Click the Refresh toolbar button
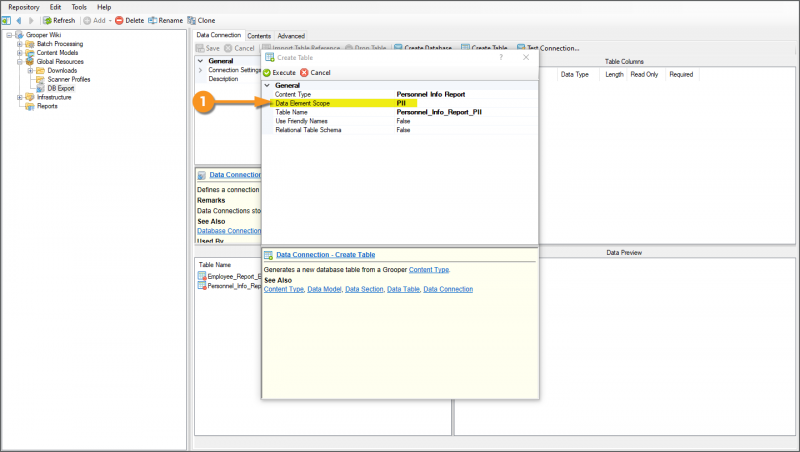The height and width of the screenshot is (452, 800). [x=59, y=20]
